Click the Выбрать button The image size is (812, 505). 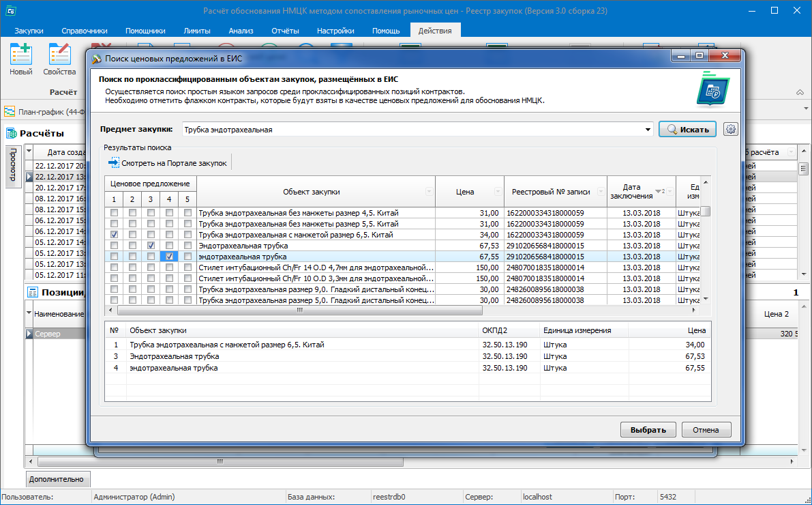(648, 430)
